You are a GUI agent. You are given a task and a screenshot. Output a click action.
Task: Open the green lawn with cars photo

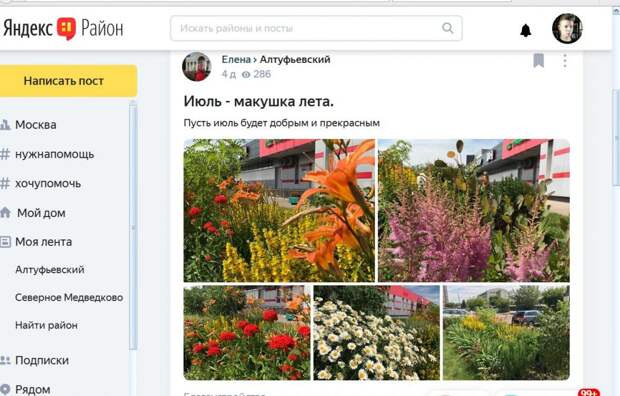click(x=506, y=332)
